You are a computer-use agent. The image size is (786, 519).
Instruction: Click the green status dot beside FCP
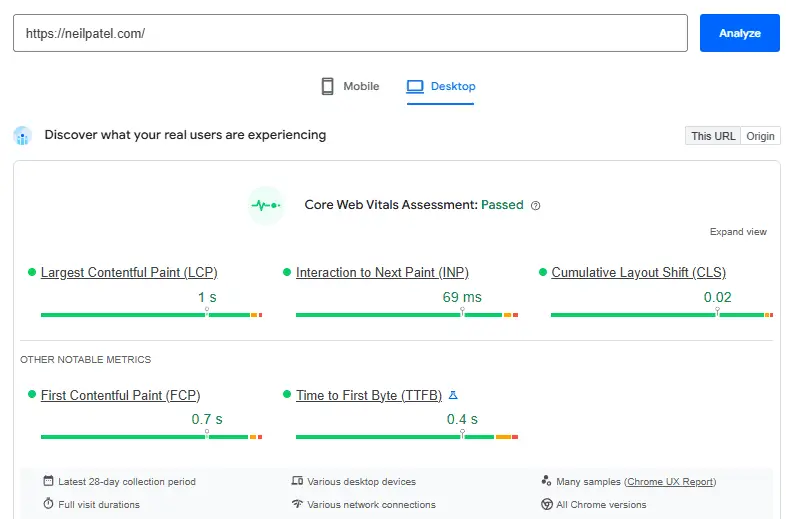click(32, 394)
